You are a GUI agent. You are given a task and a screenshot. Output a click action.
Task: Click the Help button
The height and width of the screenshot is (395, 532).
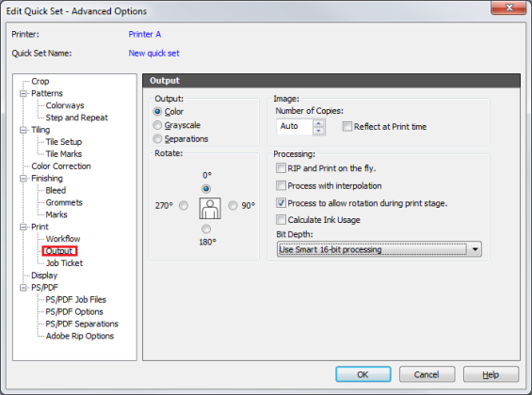click(491, 374)
